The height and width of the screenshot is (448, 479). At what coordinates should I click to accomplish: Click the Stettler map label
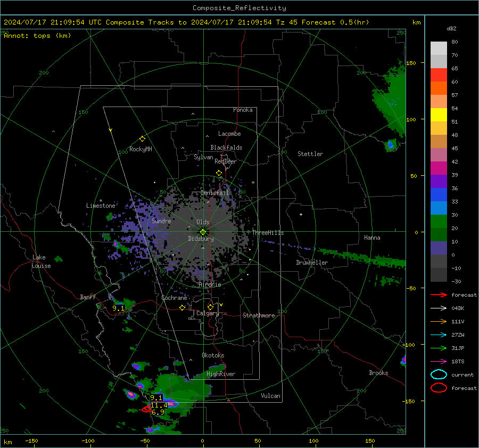(310, 154)
